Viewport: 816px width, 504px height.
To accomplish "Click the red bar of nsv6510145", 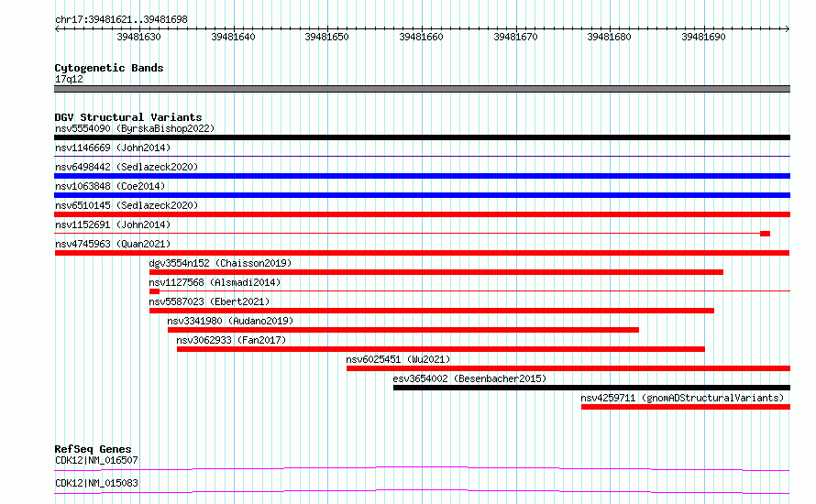I will coord(422,214).
